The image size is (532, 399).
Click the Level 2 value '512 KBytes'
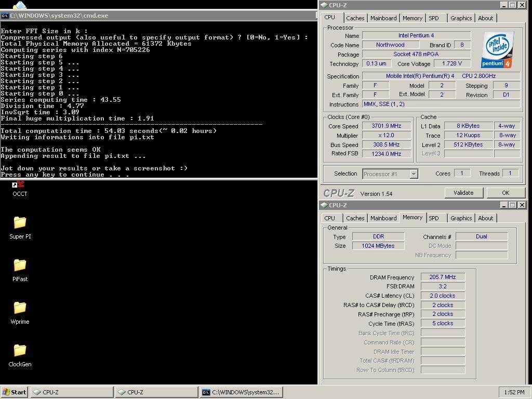pos(468,144)
